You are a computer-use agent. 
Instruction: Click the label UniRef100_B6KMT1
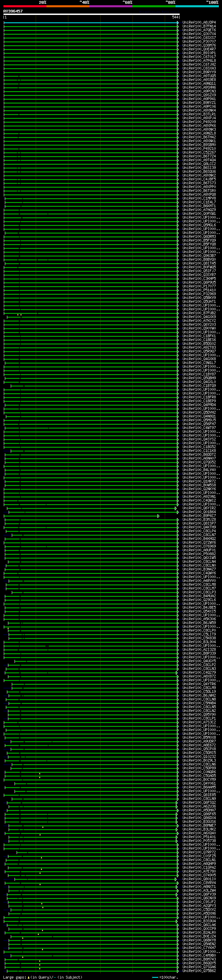[x=199, y=206]
